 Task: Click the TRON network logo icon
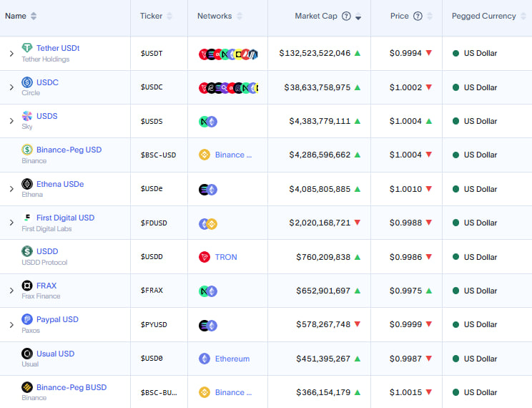pyautogui.click(x=205, y=257)
